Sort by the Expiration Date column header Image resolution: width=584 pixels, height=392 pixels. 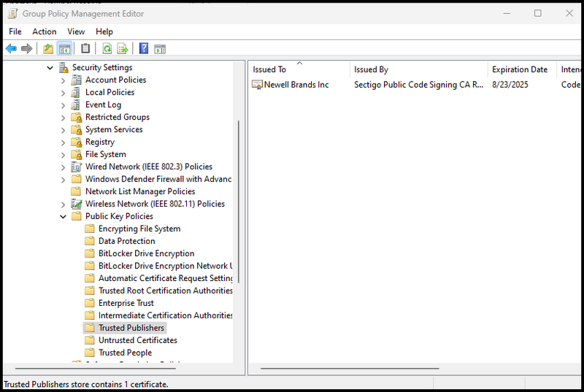[519, 69]
